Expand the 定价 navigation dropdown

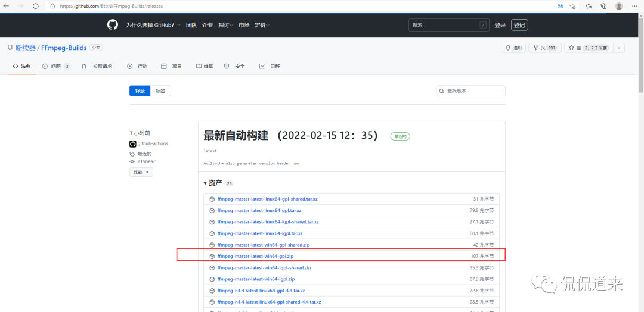click(x=262, y=25)
